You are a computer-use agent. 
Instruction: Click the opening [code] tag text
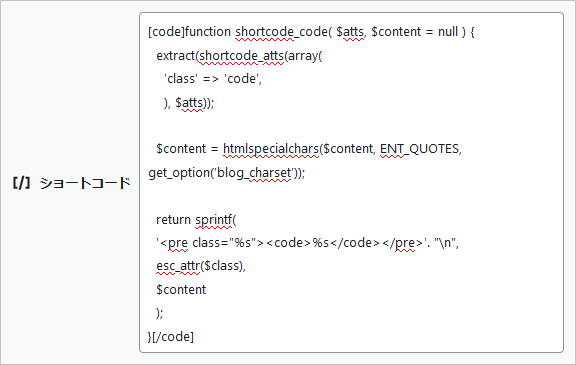pyautogui.click(x=166, y=32)
